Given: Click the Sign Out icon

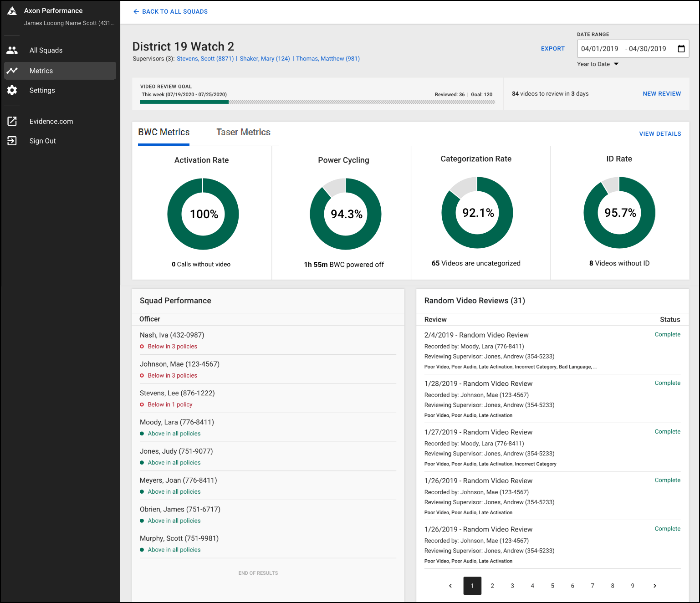Looking at the screenshot, I should pos(12,141).
